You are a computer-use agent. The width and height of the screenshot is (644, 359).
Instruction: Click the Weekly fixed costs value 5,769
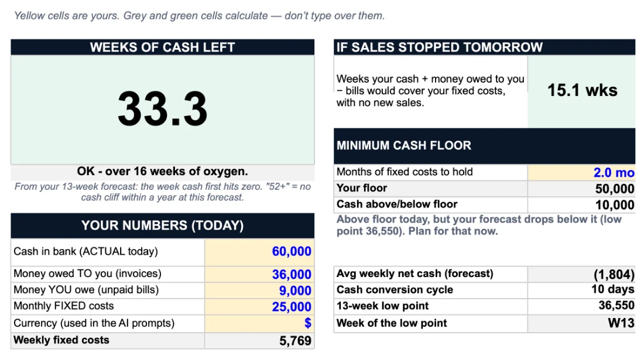coord(259,340)
